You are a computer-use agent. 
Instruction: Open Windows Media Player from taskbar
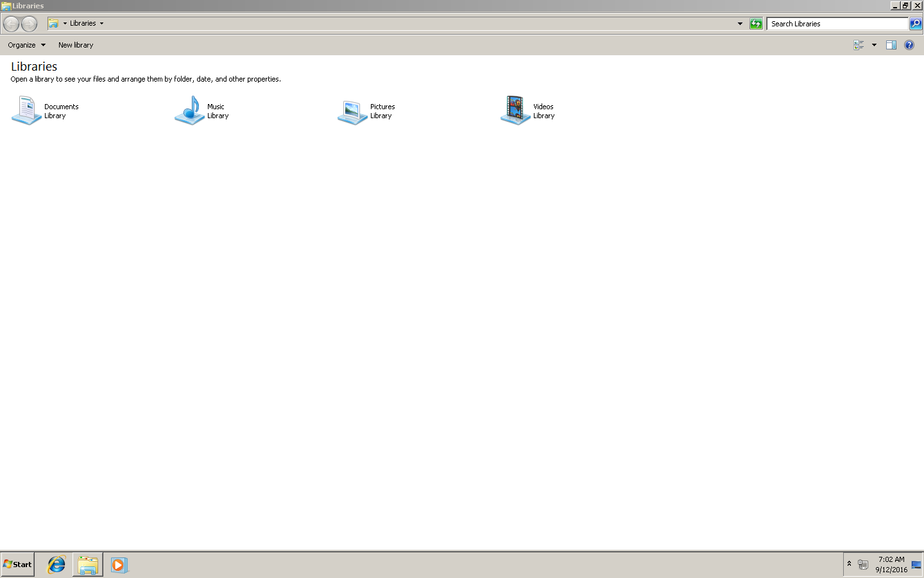(119, 565)
